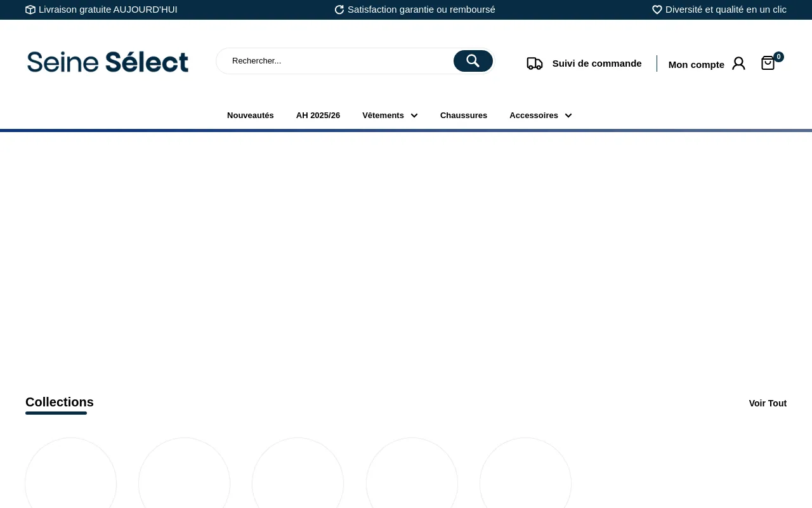Click the Seine Sélect logo
Viewport: 812px width, 508px height.
[108, 62]
